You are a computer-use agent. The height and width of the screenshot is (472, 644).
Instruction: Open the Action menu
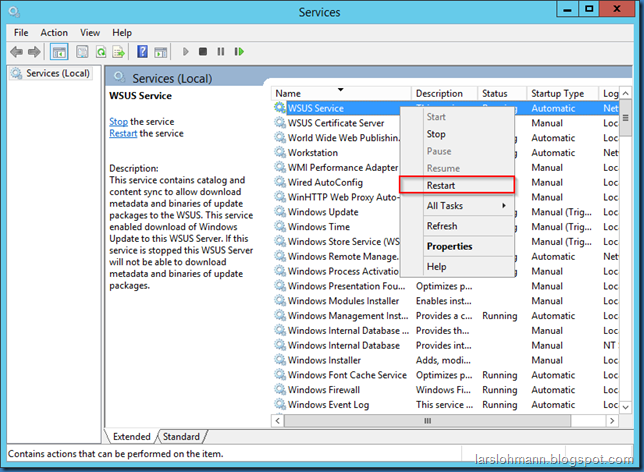point(54,32)
